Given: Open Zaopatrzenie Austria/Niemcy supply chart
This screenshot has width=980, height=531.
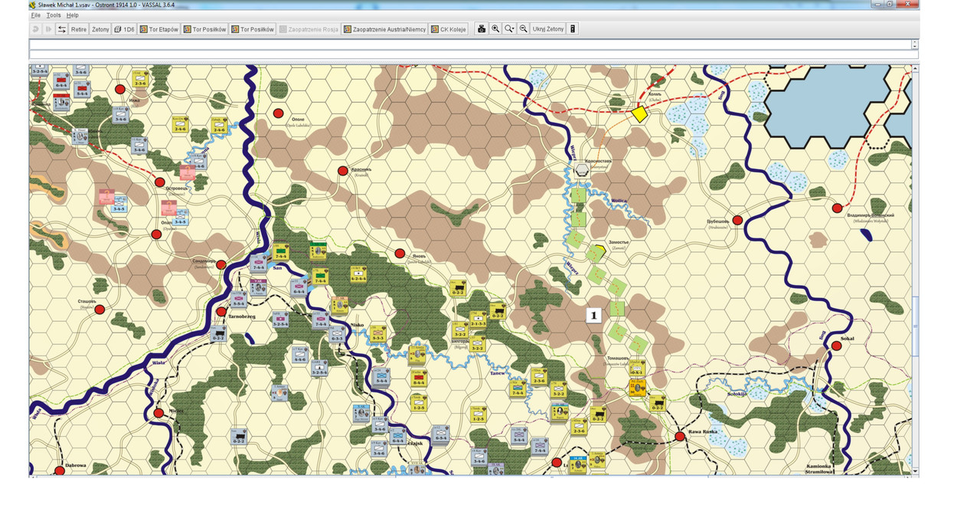Looking at the screenshot, I should 384,29.
